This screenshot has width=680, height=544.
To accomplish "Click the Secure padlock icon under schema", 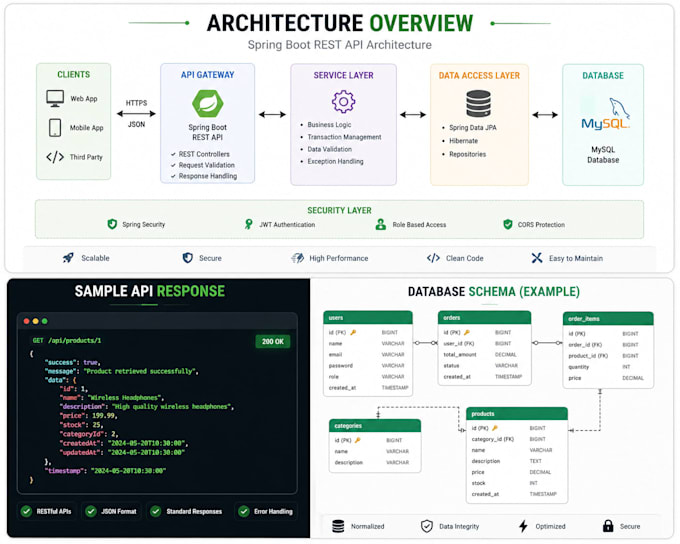I will tap(608, 526).
